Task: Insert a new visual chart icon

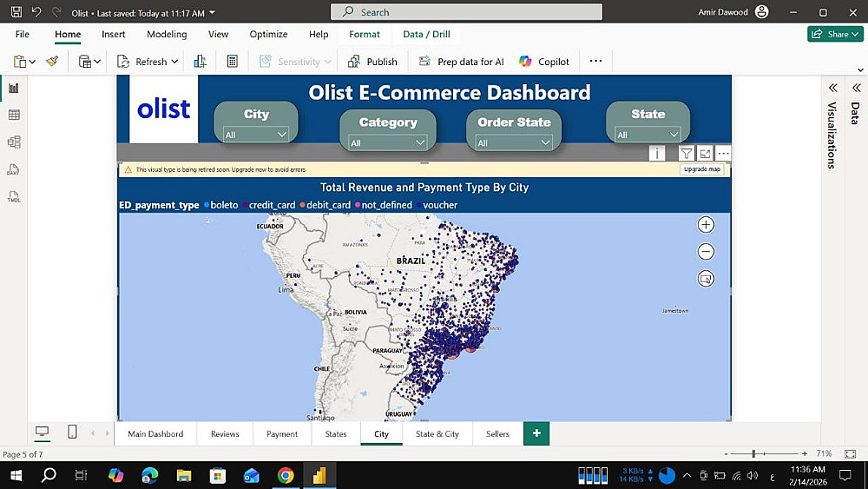Action: [x=201, y=62]
